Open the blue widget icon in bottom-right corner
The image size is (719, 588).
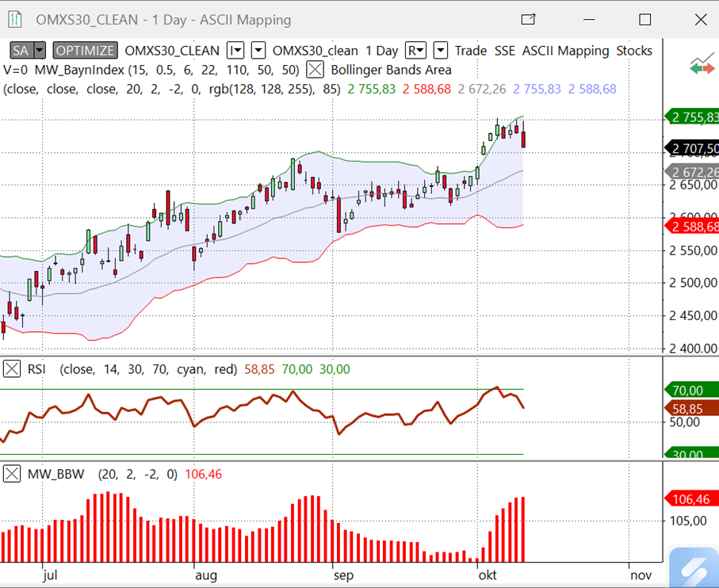click(694, 567)
